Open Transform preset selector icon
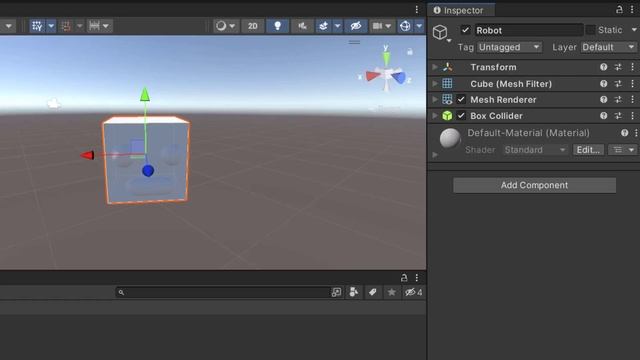The width and height of the screenshot is (640, 360). (x=618, y=67)
